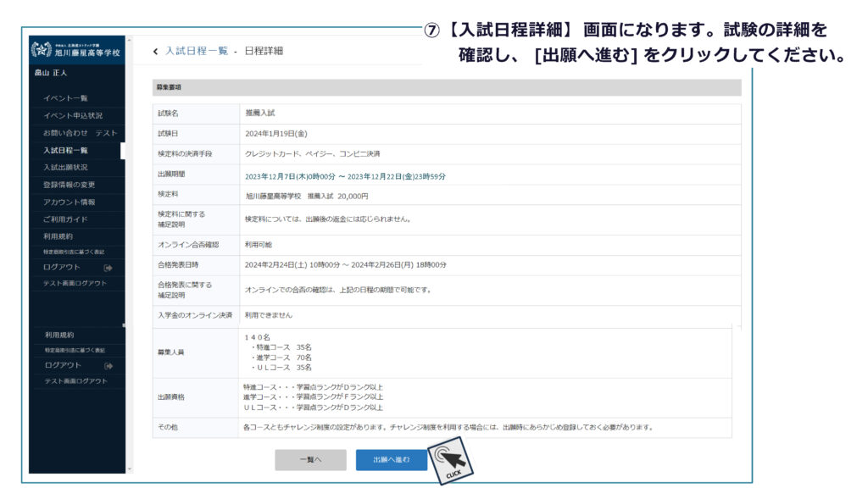Click the exit arrow icon beside the second ログアウト

tap(108, 365)
